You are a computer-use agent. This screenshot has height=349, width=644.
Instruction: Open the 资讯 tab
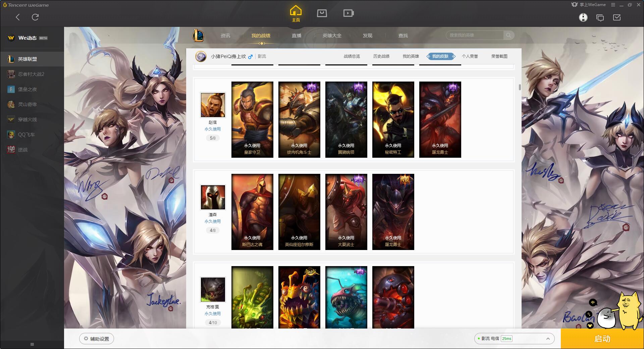click(225, 36)
